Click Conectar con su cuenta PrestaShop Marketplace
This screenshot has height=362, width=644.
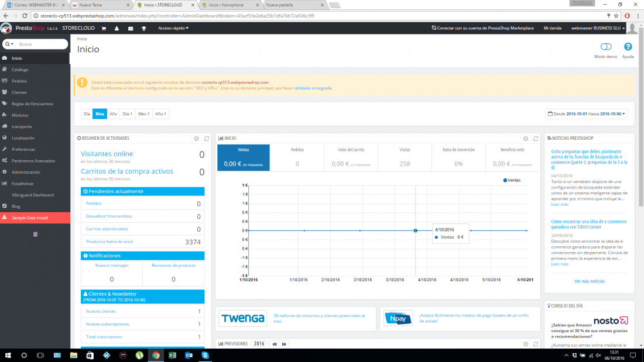point(482,28)
